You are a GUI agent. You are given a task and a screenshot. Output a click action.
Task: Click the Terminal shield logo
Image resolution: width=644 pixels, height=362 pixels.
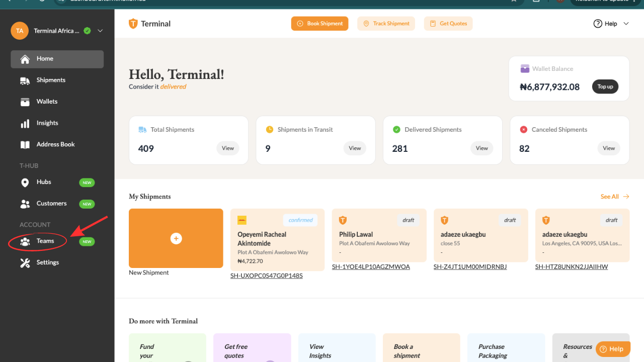coord(133,24)
